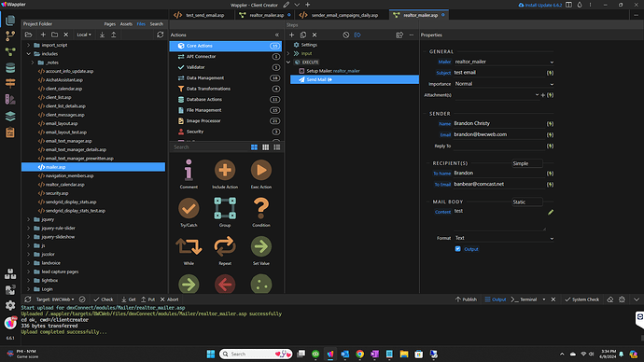
Task: Add the Try/Catch action icon
Action: coord(189,208)
